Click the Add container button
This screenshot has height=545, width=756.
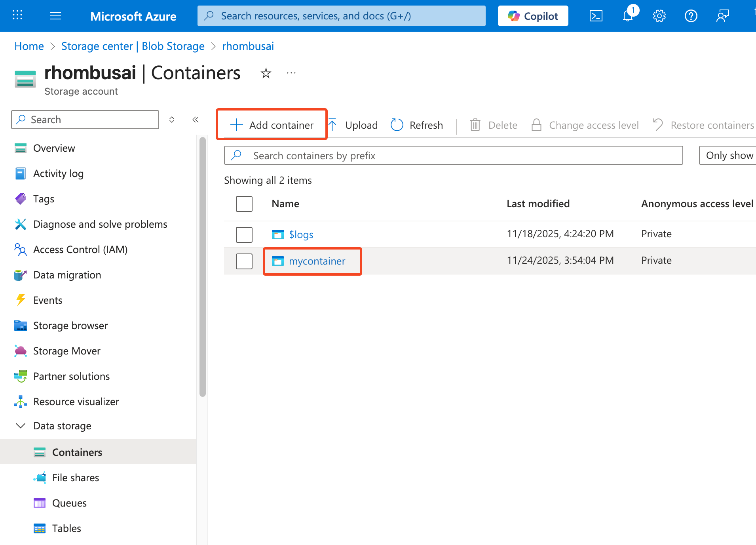point(272,125)
